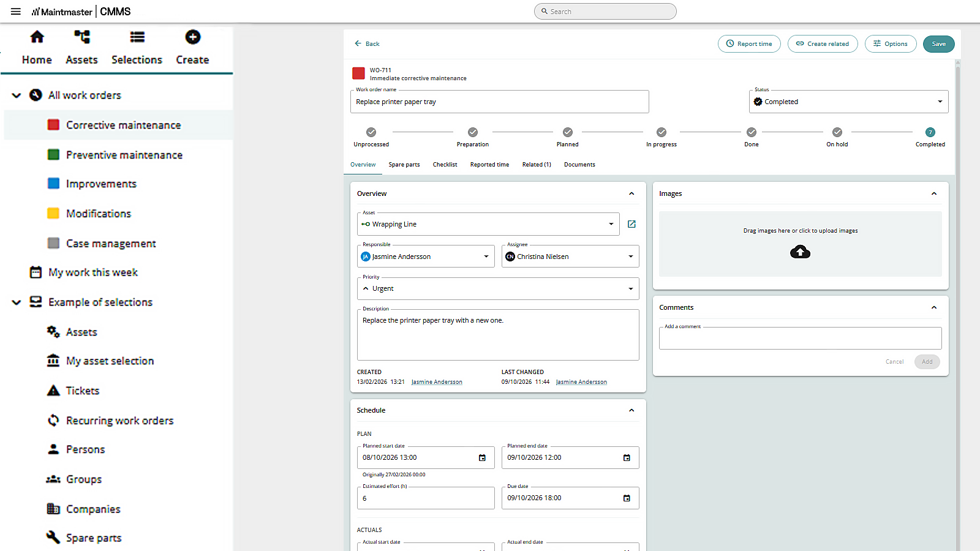
Task: Focus the top Search box
Action: (605, 12)
